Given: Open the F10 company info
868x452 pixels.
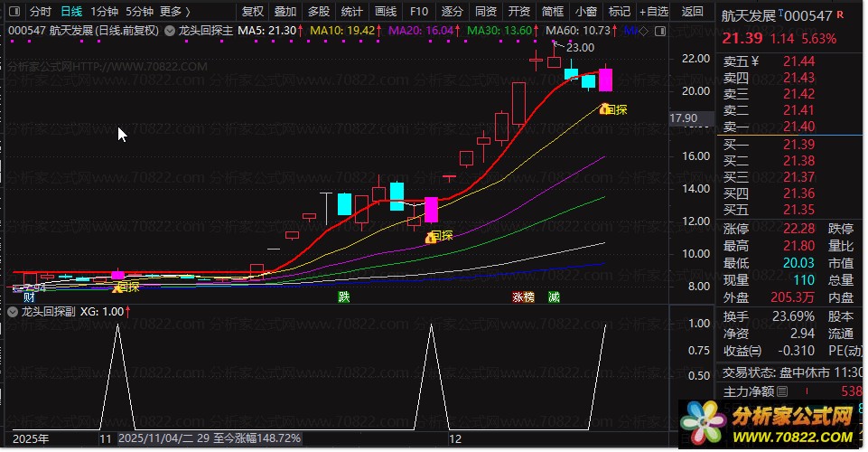Looking at the screenshot, I should pos(419,11).
